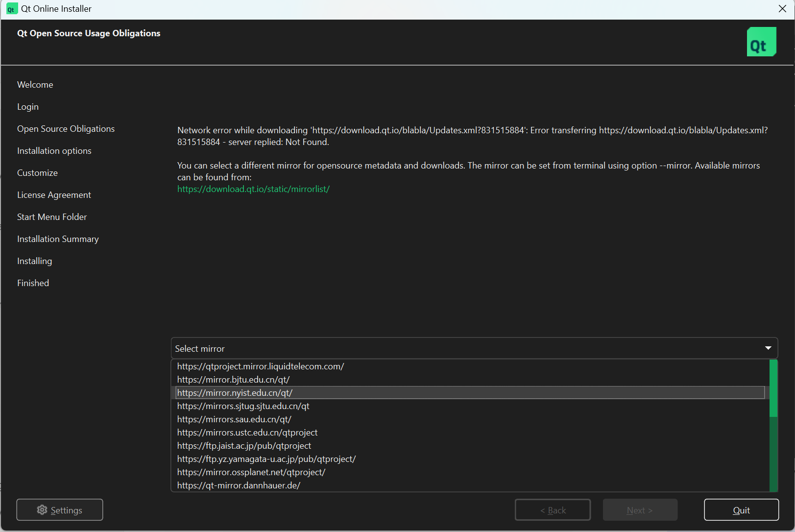Select the mirror.nyist.edu.cn/qt mirror

[470, 393]
